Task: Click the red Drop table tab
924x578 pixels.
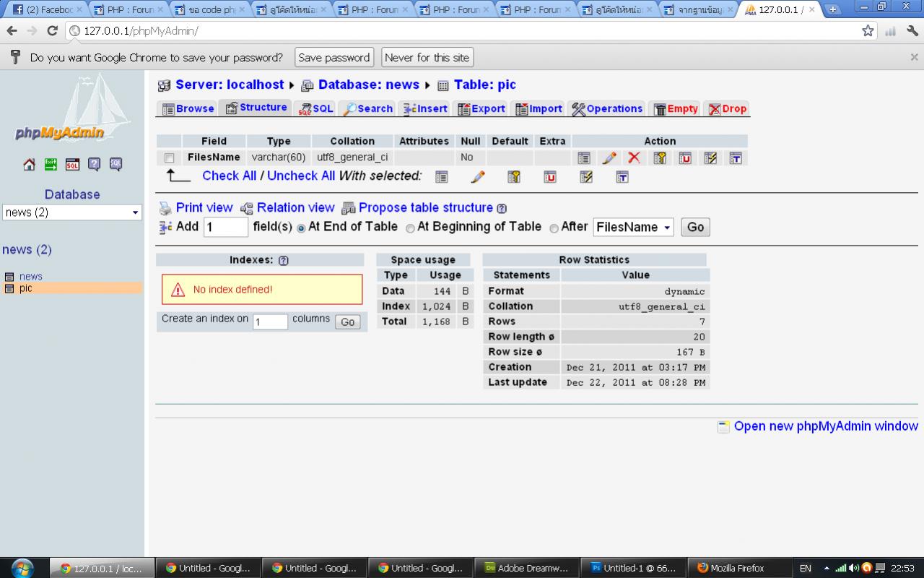Action: point(727,108)
